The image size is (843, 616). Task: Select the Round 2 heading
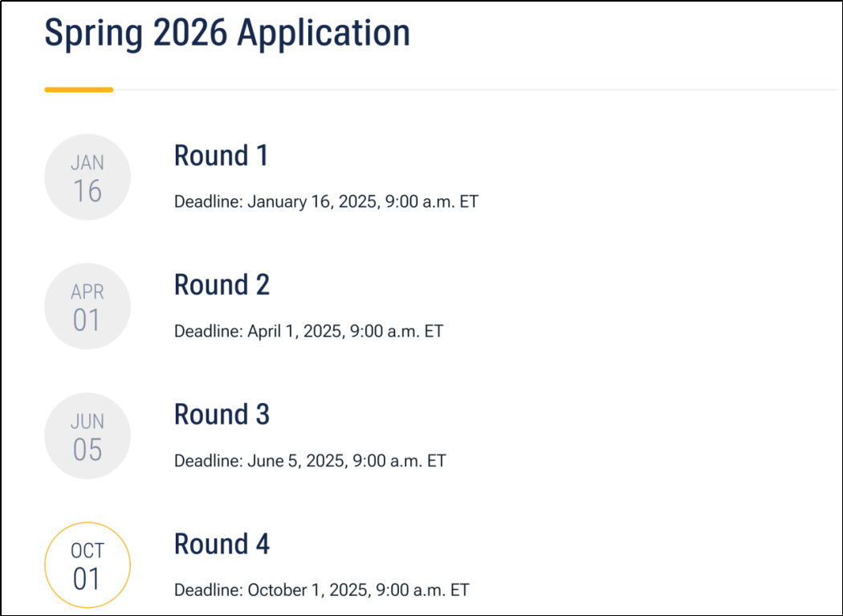click(x=222, y=285)
